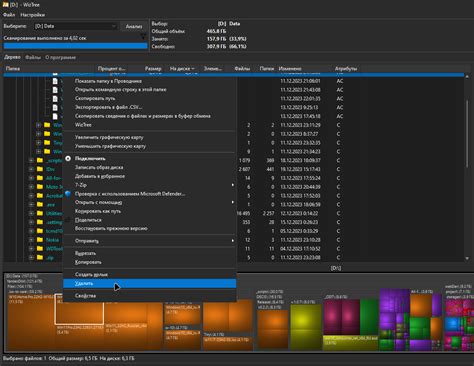
Task: Click the Acrobat folder icon
Action: [40, 195]
